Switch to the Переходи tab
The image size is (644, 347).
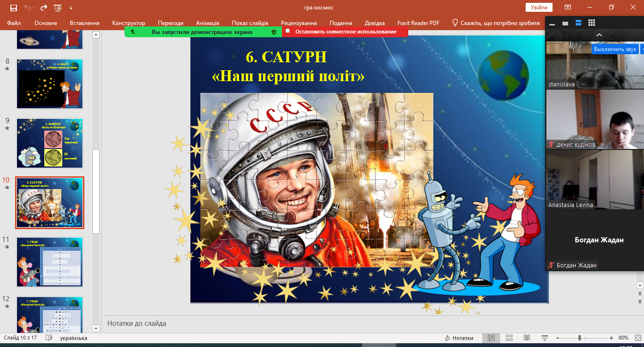[171, 23]
